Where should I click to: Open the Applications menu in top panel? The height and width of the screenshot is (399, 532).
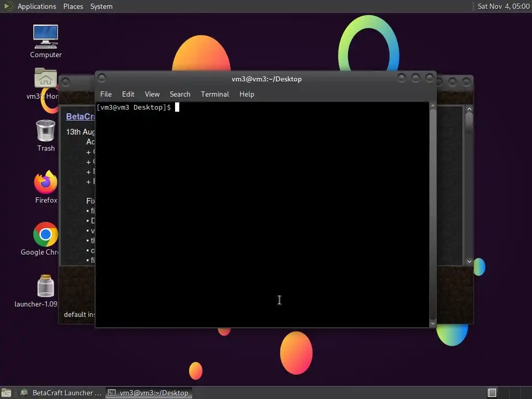37,6
